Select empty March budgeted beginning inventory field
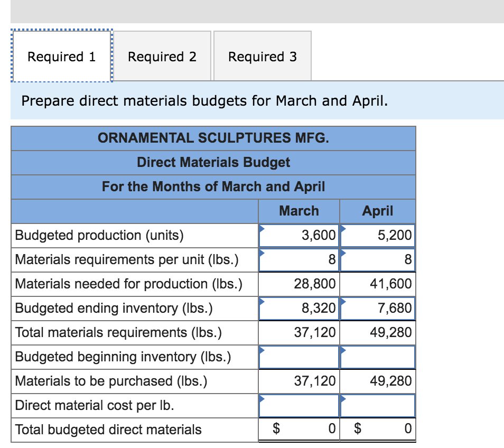 [299, 357]
